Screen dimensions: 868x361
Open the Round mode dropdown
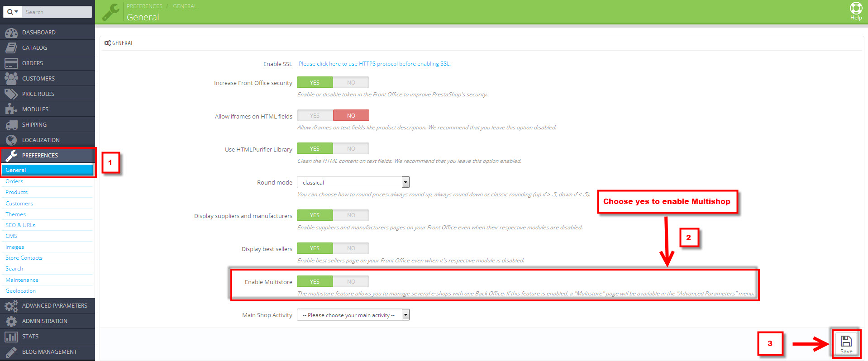click(x=353, y=182)
